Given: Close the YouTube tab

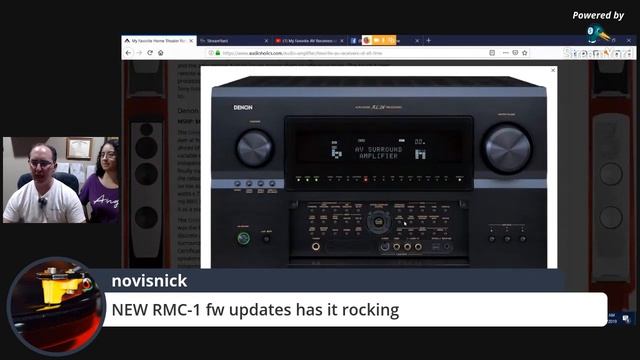Looking at the screenshot, I should [x=342, y=41].
